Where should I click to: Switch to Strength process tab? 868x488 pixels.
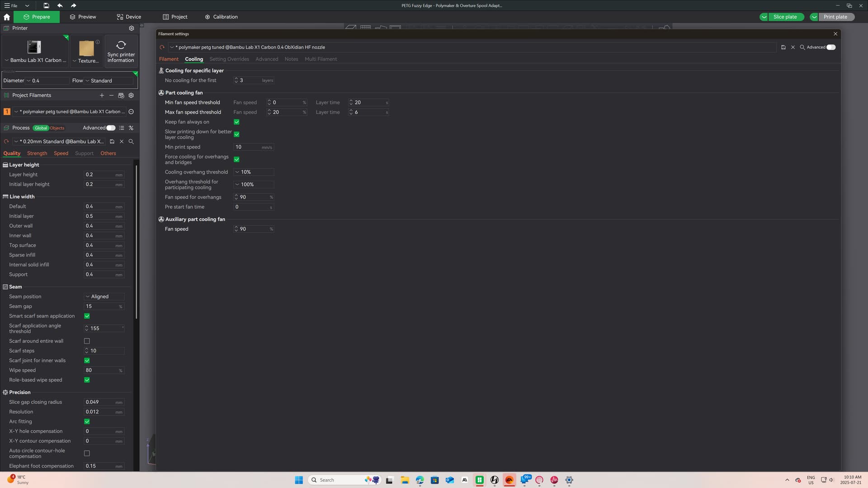click(x=37, y=153)
